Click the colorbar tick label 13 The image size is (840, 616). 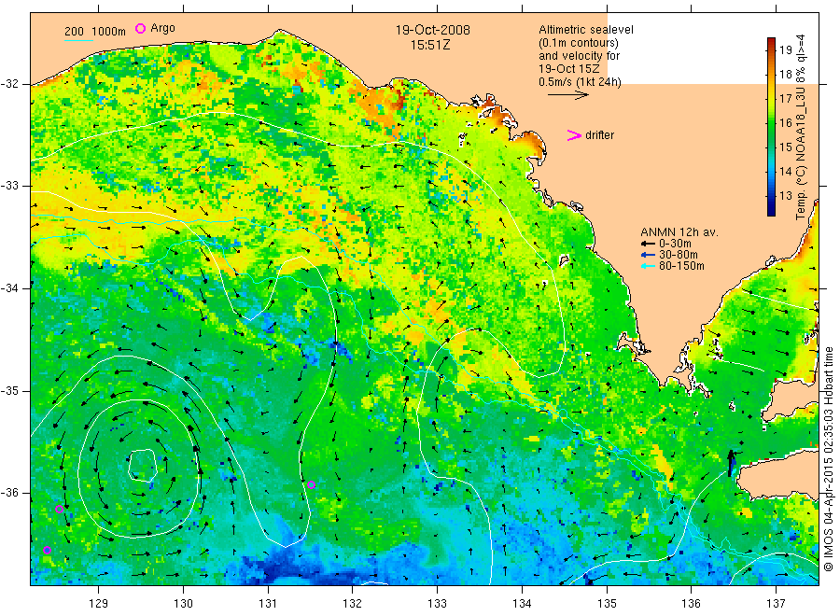coord(785,195)
